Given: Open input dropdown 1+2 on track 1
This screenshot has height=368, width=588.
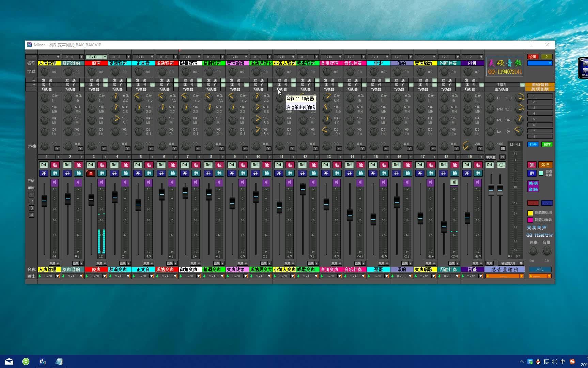Looking at the screenshot, I should pos(49,57).
